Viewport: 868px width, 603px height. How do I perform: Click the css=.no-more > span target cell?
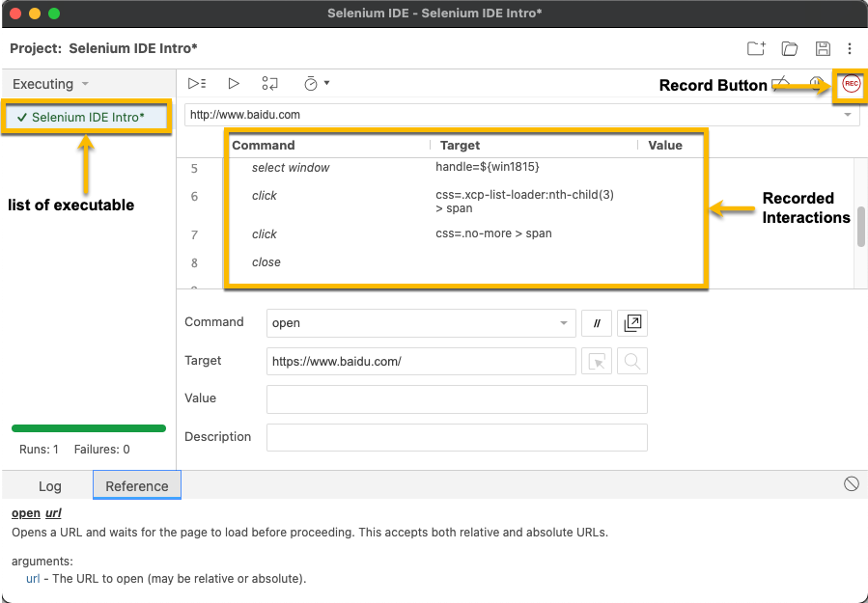click(493, 233)
